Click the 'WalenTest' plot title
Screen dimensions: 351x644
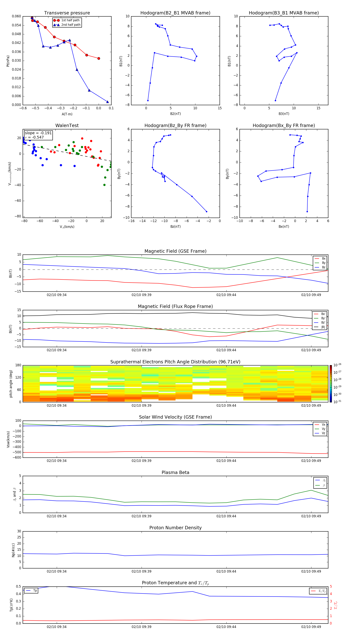67,125
